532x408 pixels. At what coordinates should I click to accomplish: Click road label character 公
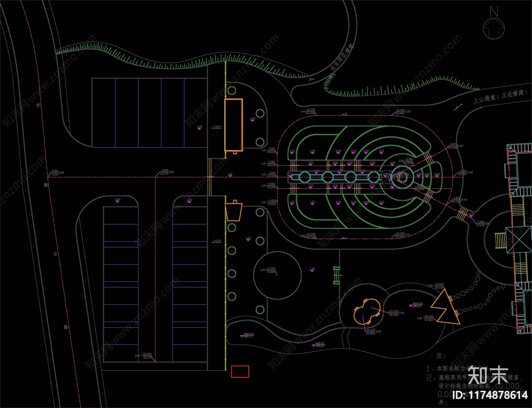[55, 254]
